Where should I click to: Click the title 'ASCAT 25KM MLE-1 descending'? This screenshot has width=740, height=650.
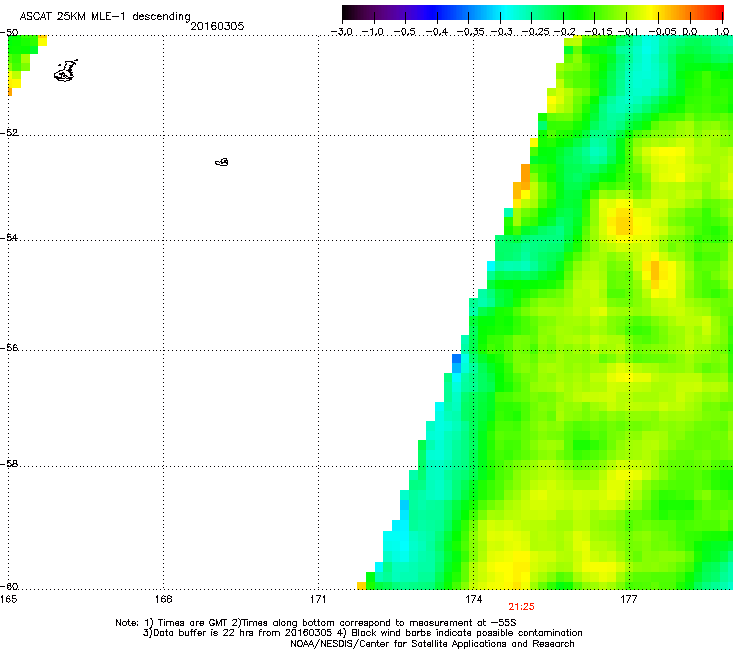point(105,16)
